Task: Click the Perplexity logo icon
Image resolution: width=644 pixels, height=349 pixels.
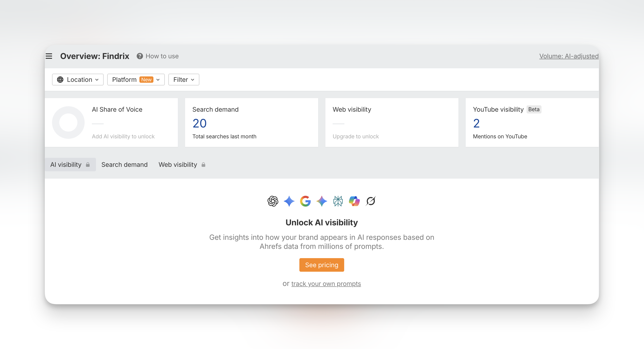Action: pyautogui.click(x=338, y=201)
